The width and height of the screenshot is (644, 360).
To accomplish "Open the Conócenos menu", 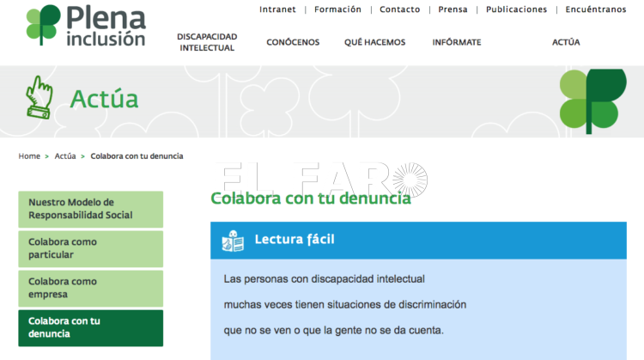I will pos(293,42).
